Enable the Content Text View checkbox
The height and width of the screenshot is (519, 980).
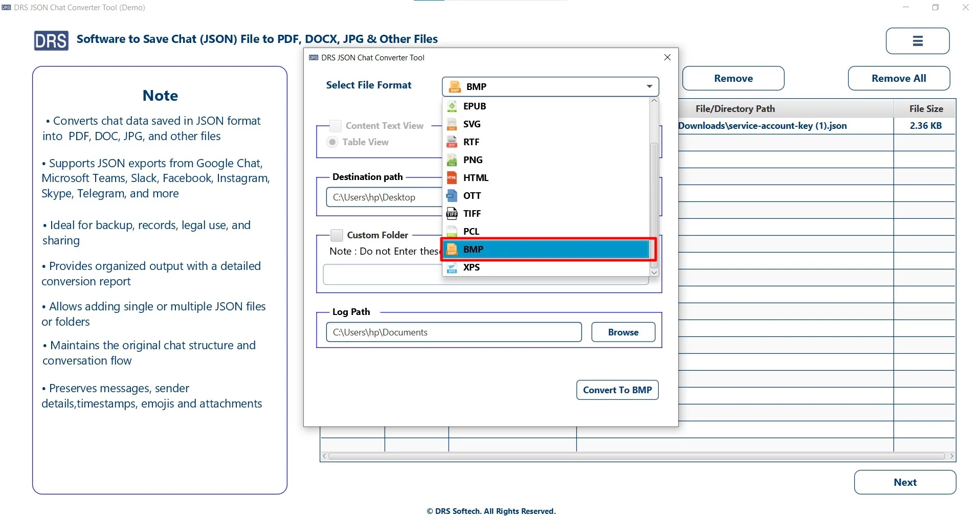tap(336, 126)
